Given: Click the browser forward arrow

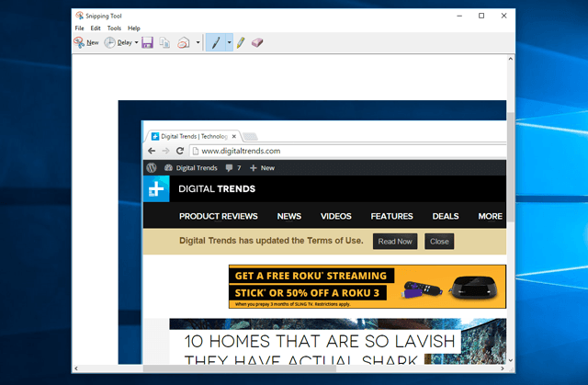Looking at the screenshot, I should pos(165,151).
